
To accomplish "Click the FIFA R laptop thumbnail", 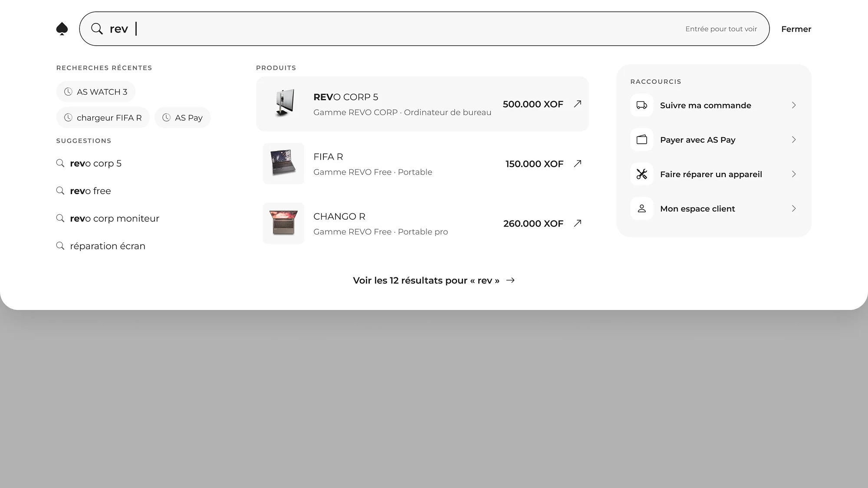I will coord(283,164).
